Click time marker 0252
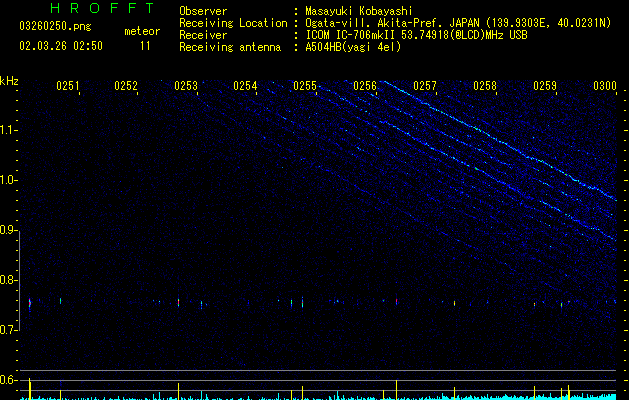The height and width of the screenshot is (400, 629). (126, 86)
